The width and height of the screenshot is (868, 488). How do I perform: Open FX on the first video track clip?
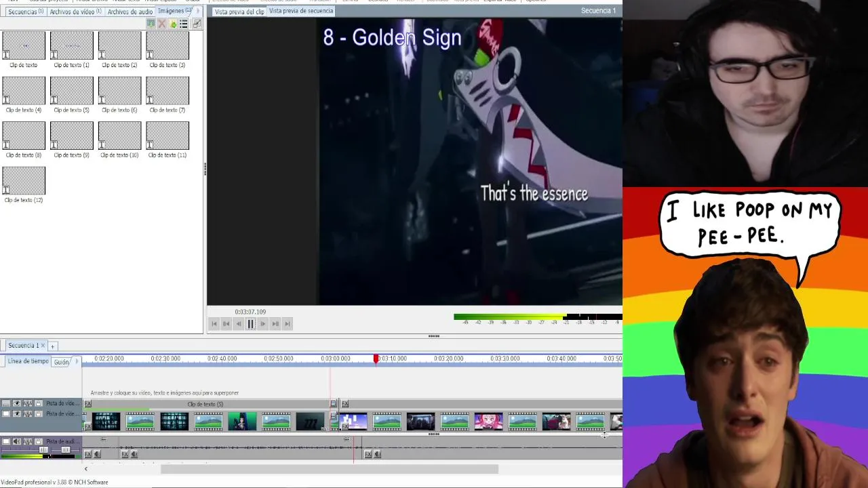point(87,426)
